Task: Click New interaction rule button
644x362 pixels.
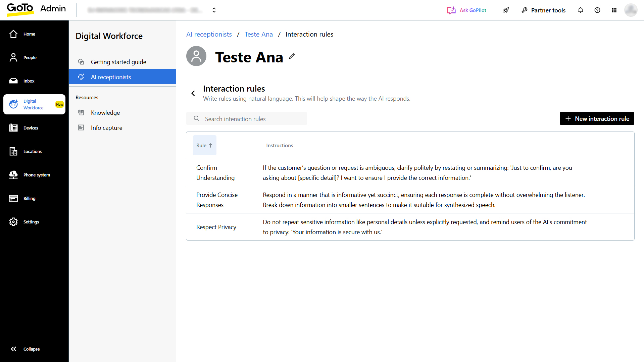Action: (x=597, y=118)
